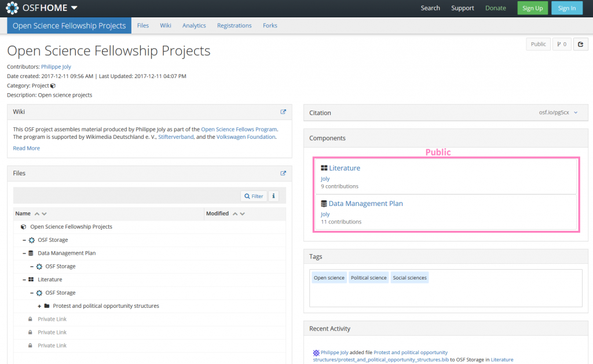Collapse OSF Storage under Data Management Plan
This screenshot has height=364, width=593.
pos(32,267)
